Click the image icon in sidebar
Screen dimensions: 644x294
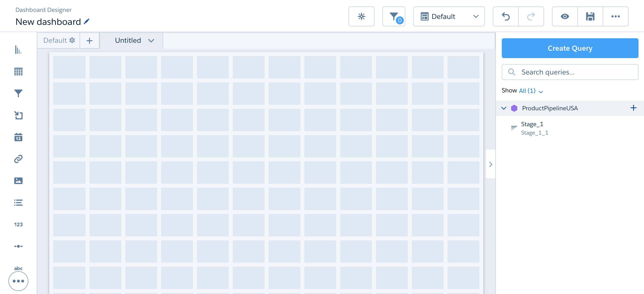(x=18, y=180)
